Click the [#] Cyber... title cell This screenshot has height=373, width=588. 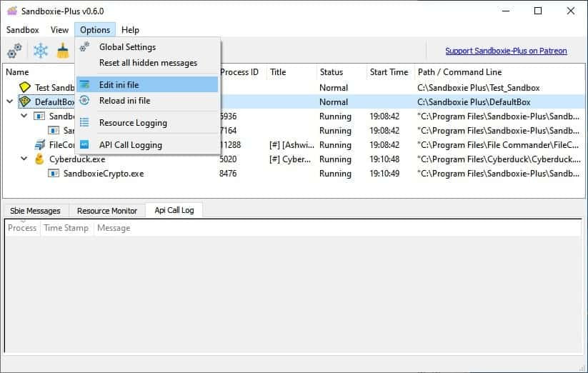pyautogui.click(x=290, y=159)
